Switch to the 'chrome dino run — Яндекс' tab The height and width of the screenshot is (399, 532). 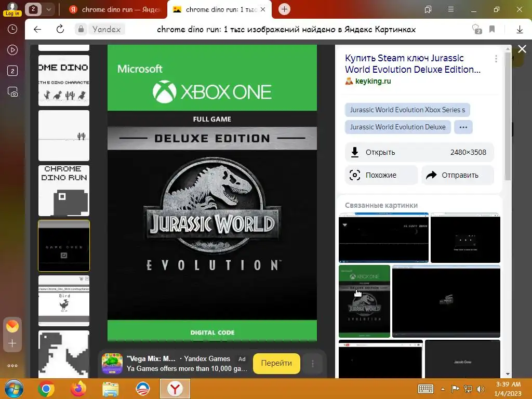[115, 9]
